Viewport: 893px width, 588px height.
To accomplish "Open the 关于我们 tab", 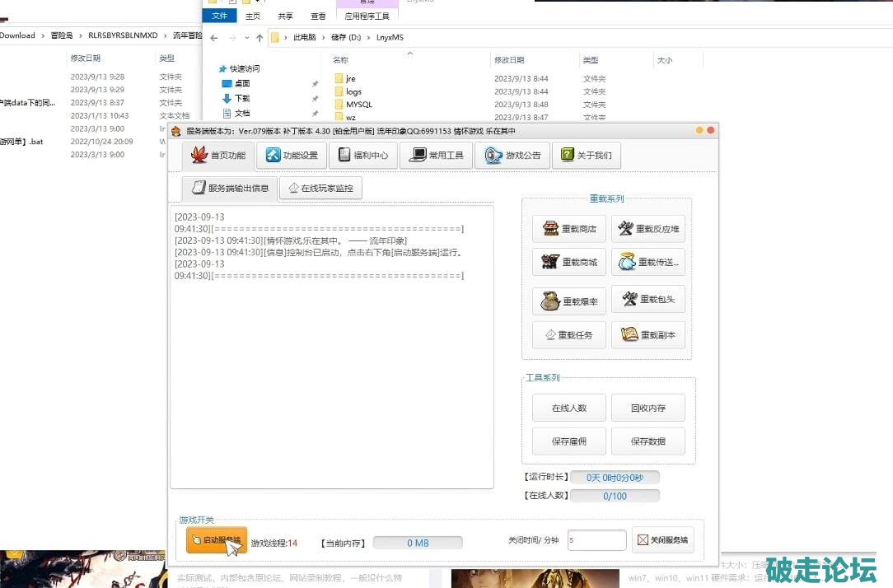I will point(586,156).
